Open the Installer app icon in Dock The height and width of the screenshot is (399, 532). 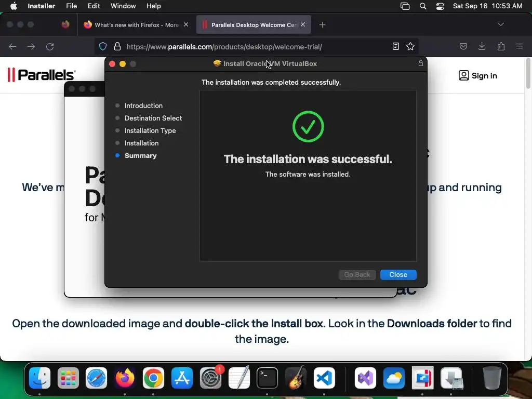pos(451,378)
